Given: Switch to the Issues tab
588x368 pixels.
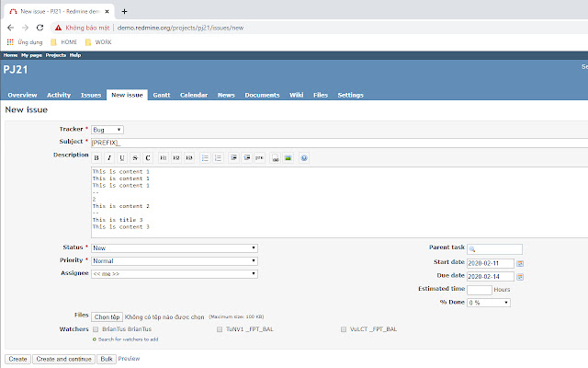Looking at the screenshot, I should 91,95.
